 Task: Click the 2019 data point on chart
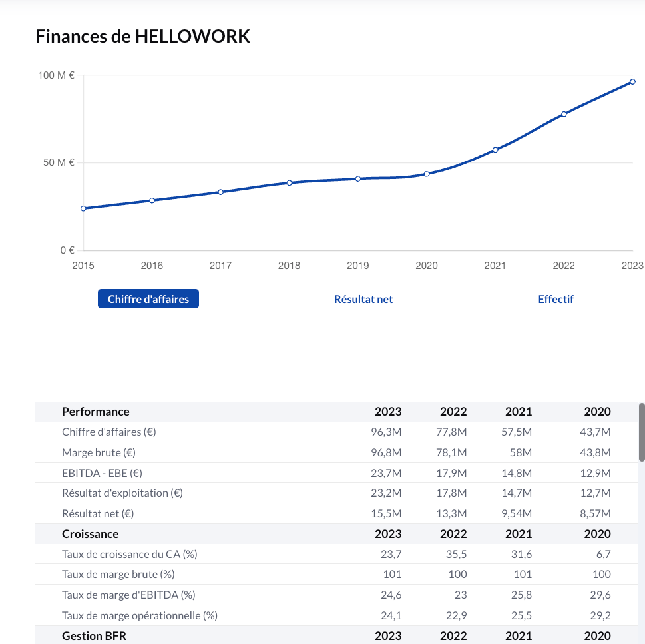point(358,178)
